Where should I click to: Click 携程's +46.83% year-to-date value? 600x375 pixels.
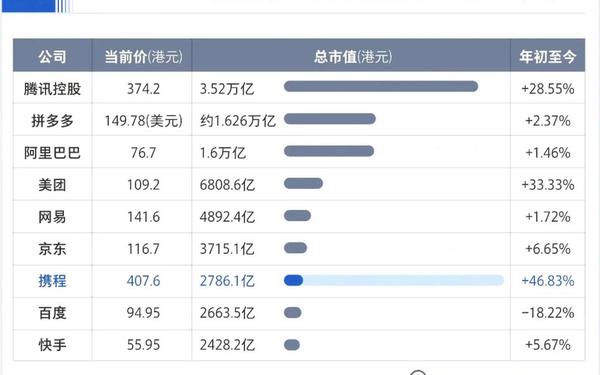tap(547, 281)
